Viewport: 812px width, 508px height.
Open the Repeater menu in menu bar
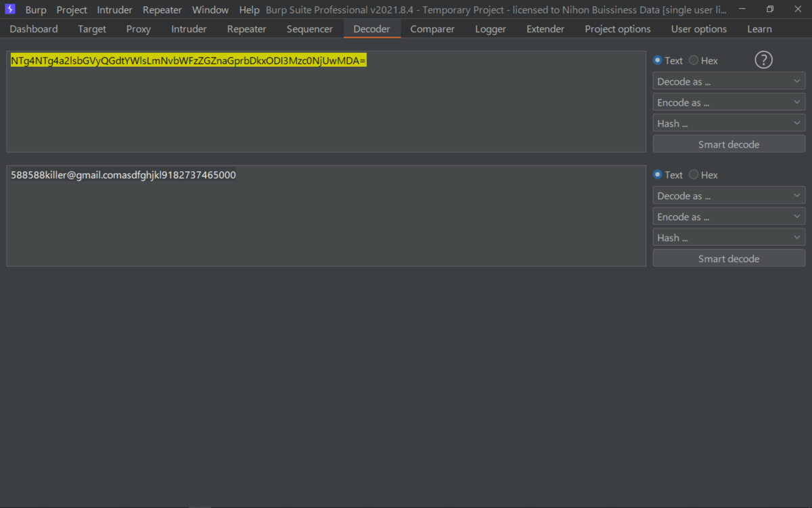tap(162, 10)
